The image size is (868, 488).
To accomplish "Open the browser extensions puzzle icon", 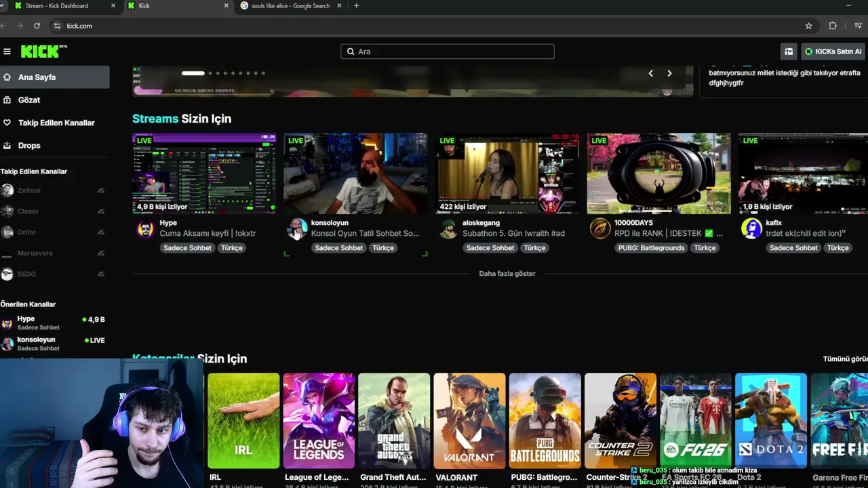I will click(833, 26).
